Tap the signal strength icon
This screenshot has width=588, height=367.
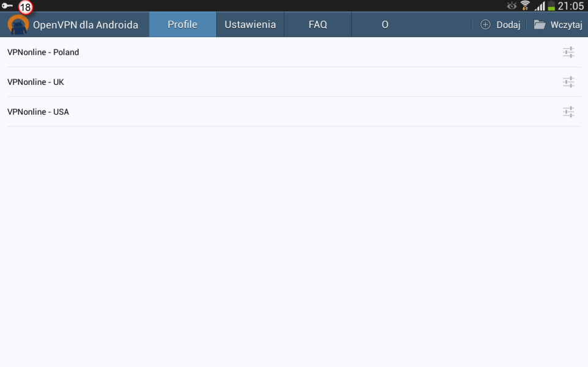pyautogui.click(x=540, y=5)
